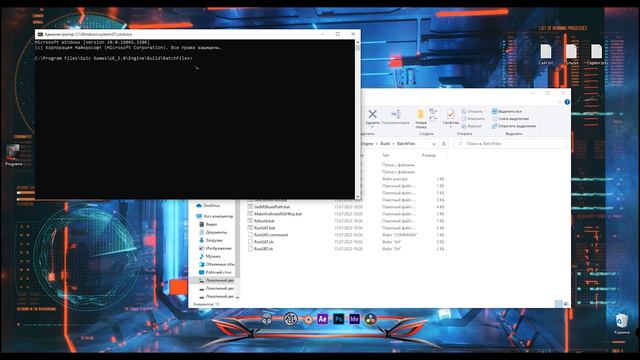
Task: Click the Rename (Переименовать) icon in Explorer ribbon
Action: pos(396,114)
